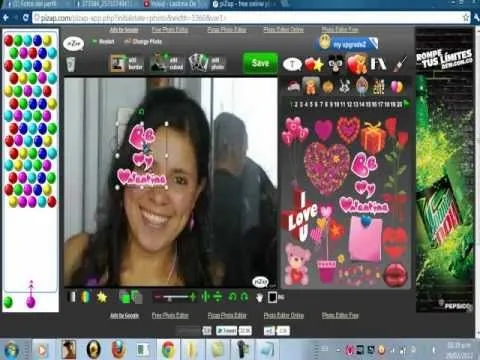Click the green rotate handle above sticker
This screenshot has width=480, height=360.
click(x=141, y=112)
